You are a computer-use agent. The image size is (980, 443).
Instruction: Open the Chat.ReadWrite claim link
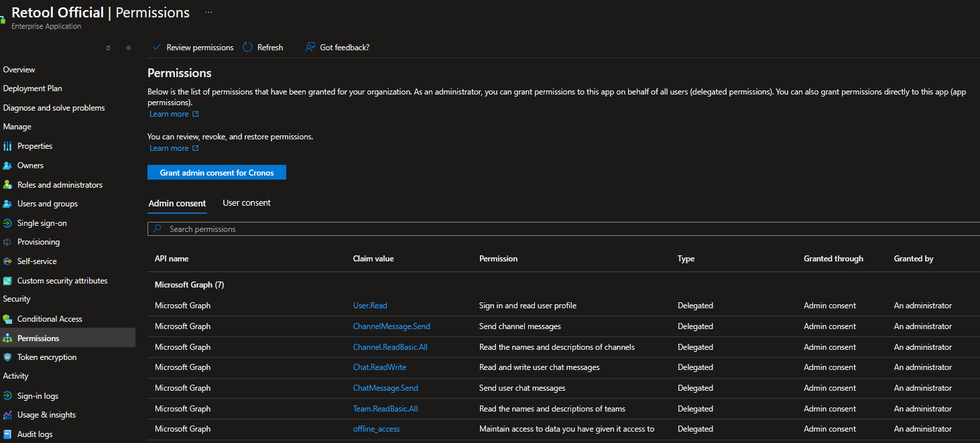379,367
